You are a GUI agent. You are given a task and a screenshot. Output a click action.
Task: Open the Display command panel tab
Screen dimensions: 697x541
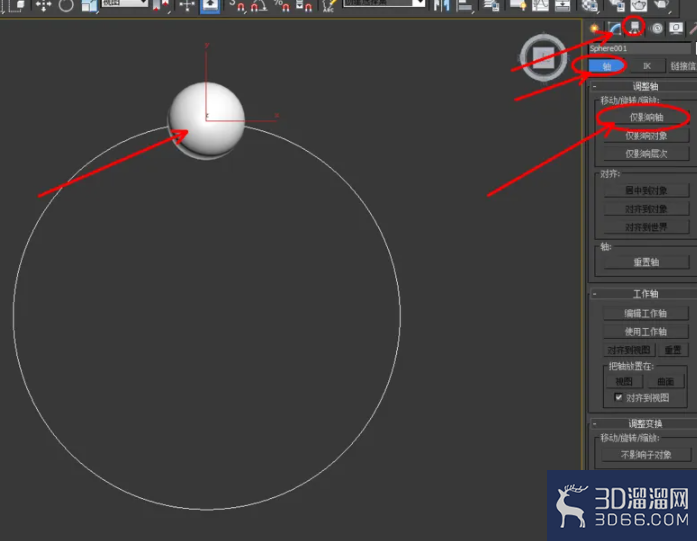(x=676, y=29)
